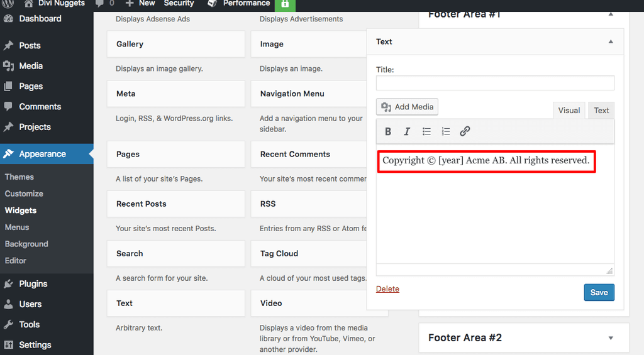
Task: Open the Menus submenu item
Action: tap(17, 227)
